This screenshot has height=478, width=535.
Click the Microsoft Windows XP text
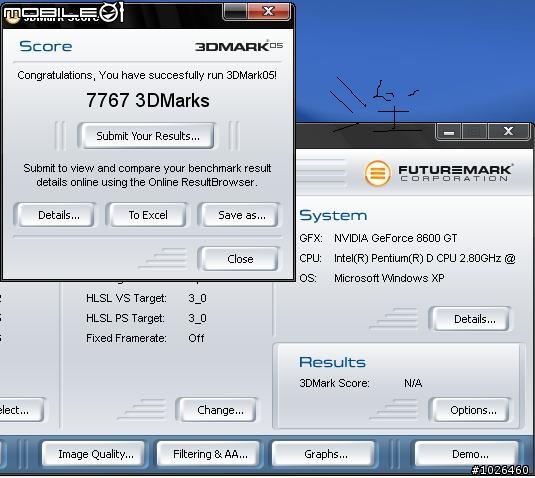[x=389, y=278]
